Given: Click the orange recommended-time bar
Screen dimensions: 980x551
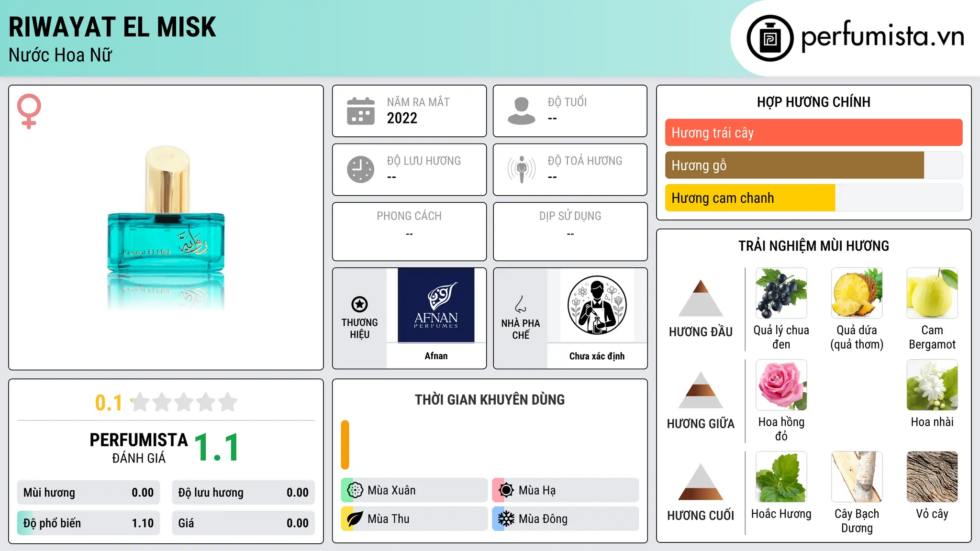Looking at the screenshot, I should [x=345, y=445].
